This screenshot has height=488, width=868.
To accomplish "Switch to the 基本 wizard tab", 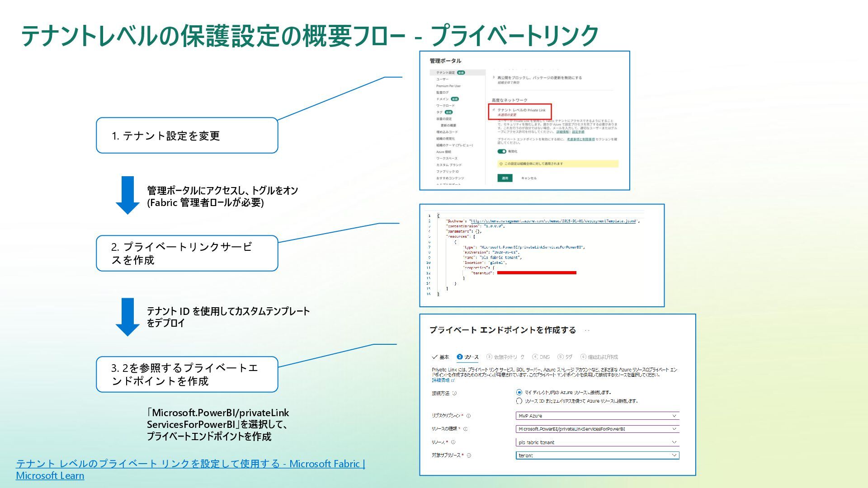I will click(441, 357).
